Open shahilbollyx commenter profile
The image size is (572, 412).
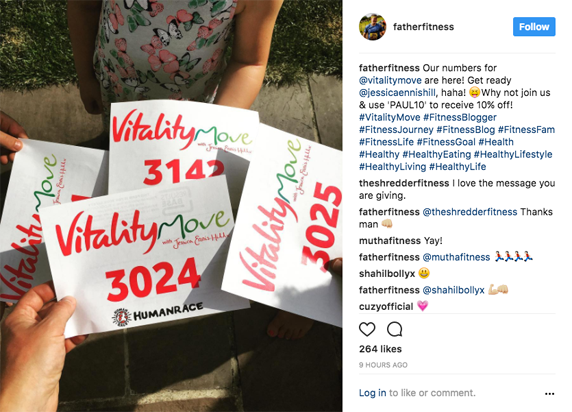387,274
